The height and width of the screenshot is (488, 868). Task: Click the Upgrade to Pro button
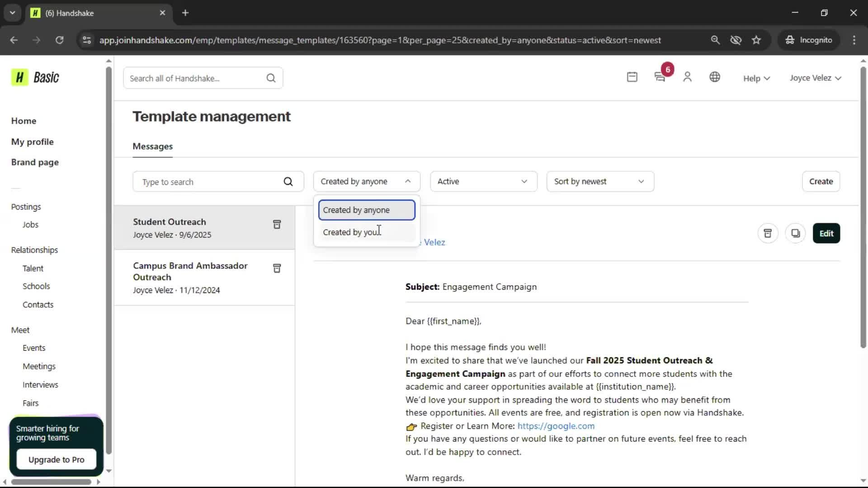coord(56,460)
